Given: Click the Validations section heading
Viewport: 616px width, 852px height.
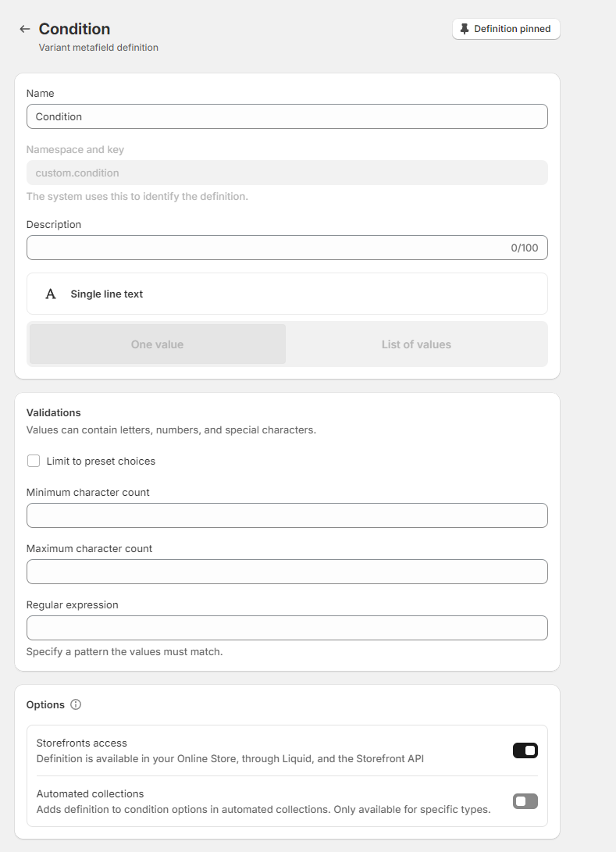Looking at the screenshot, I should [54, 412].
